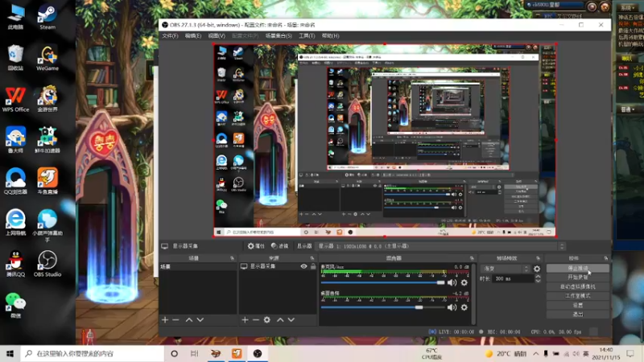This screenshot has height=362, width=644.
Task: Open desktop audio settings gear
Action: click(x=464, y=307)
